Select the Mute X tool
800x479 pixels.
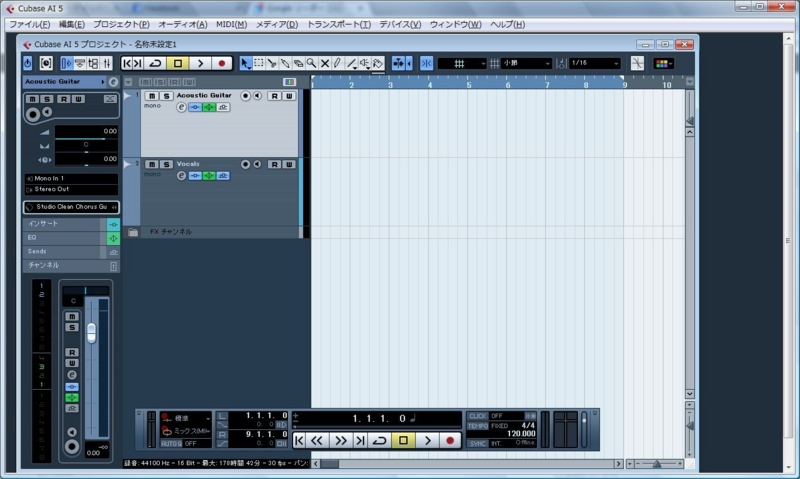point(324,63)
